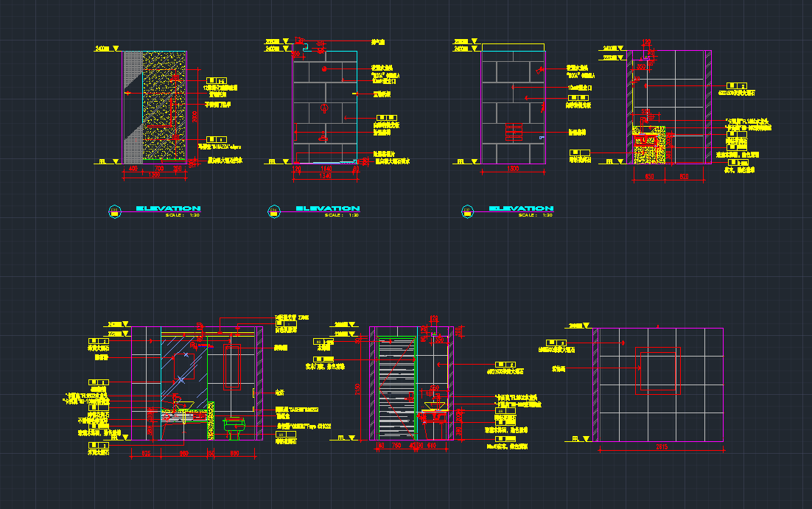This screenshot has height=509, width=812.
Task: Click the SCALE 1:20 text under the third ELEVATION
Action: coord(534,215)
